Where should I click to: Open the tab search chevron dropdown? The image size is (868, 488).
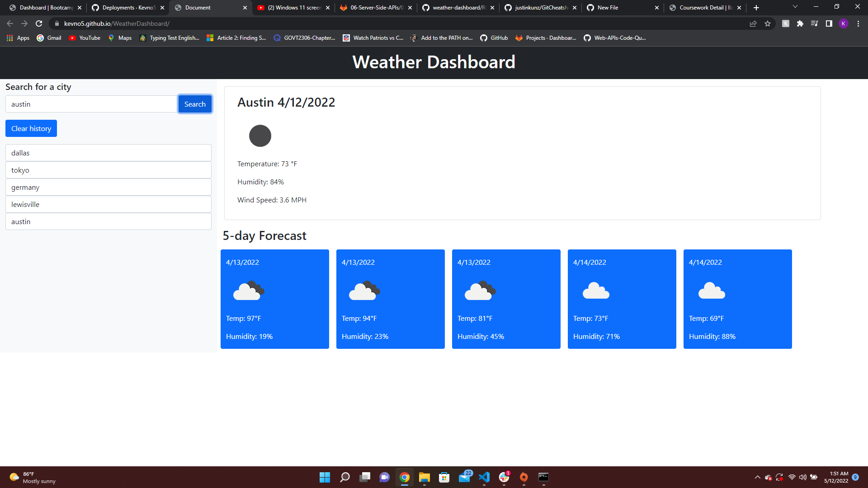795,7
